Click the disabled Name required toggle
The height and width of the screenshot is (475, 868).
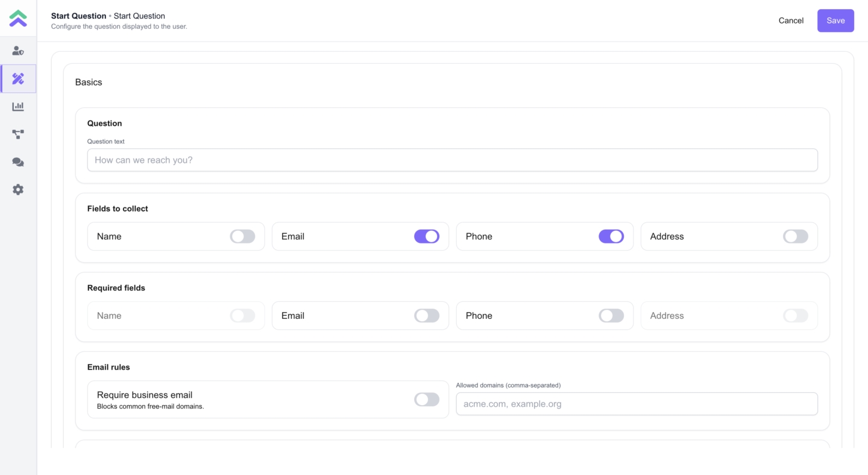click(242, 315)
